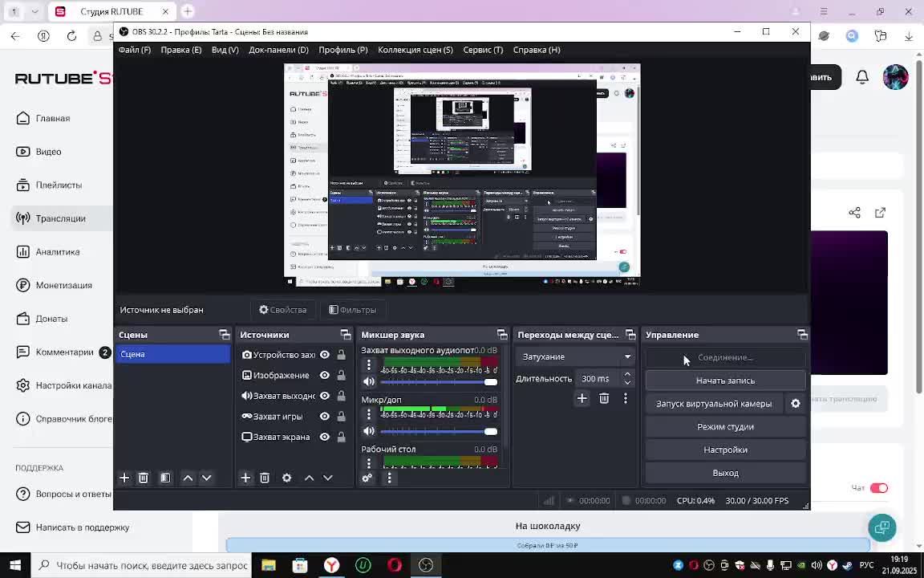
Task: Open the Свойства source properties button
Action: (283, 310)
